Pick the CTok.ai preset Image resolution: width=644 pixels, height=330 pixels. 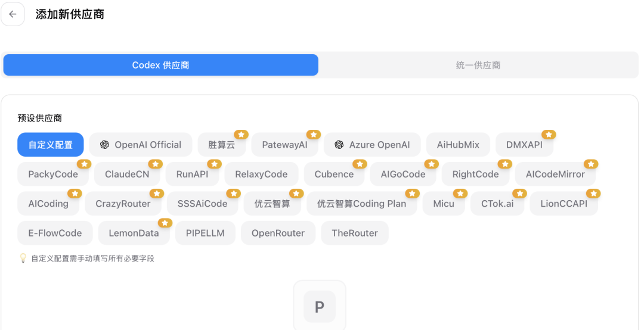497,204
